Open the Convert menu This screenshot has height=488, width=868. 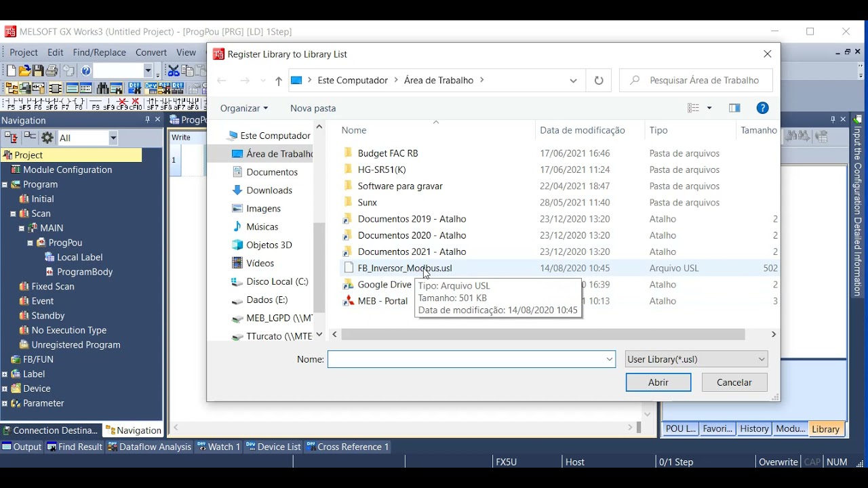151,52
